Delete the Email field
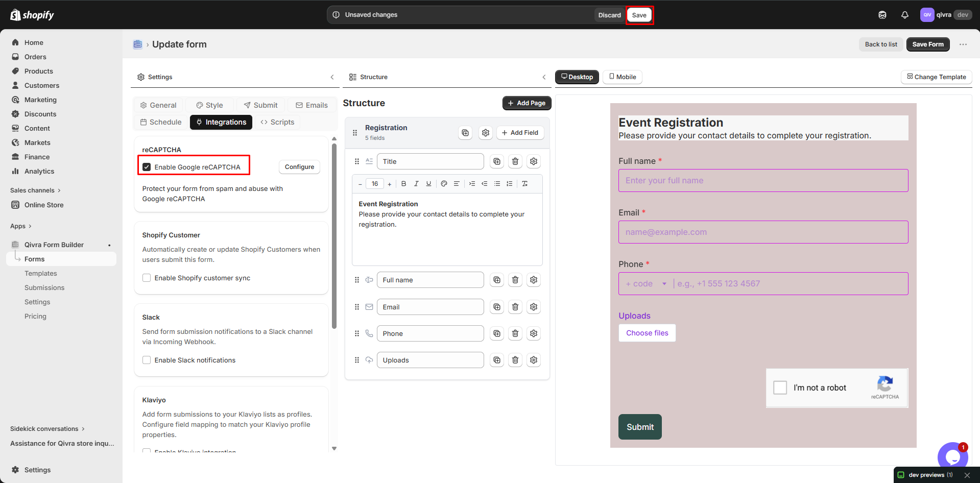Screen dimensions: 980x483 click(x=515, y=307)
